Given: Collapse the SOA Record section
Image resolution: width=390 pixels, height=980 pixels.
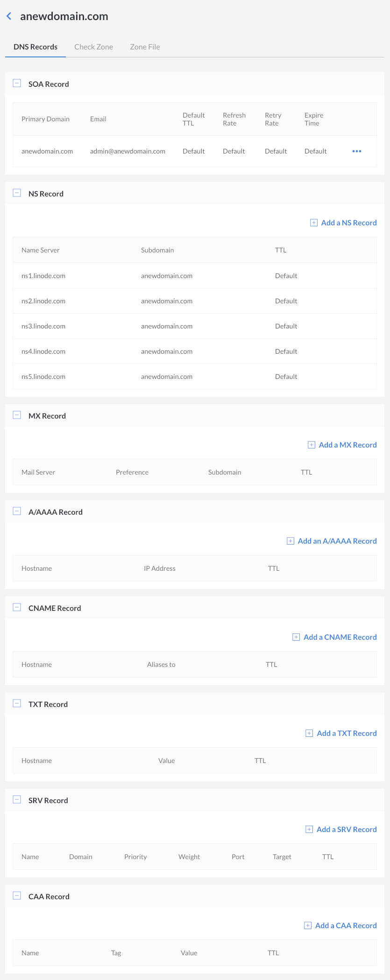Looking at the screenshot, I should (x=17, y=84).
